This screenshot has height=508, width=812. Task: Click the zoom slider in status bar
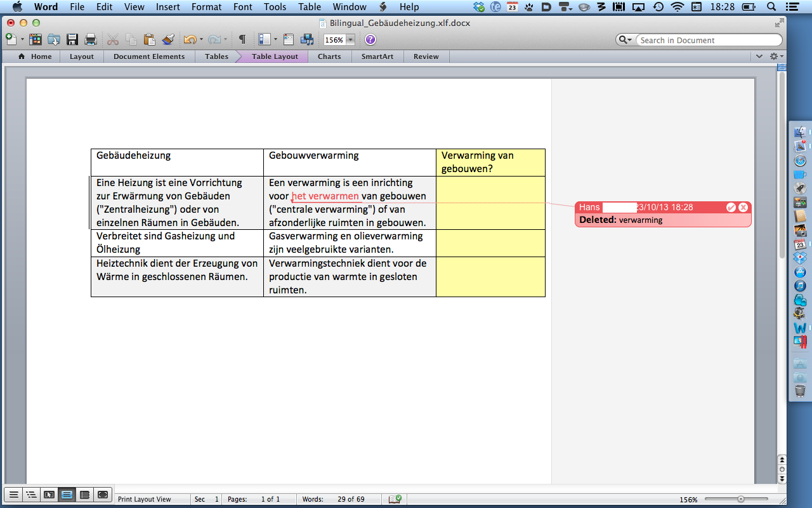740,499
